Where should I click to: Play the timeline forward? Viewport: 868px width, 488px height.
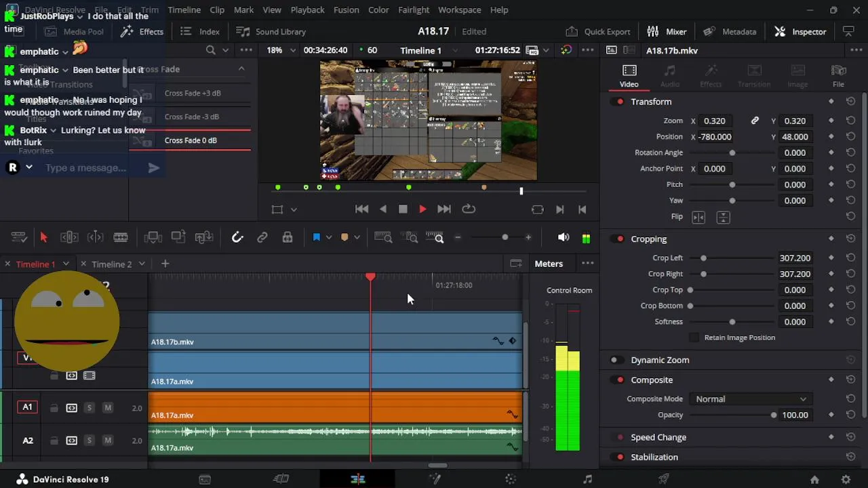(x=422, y=209)
